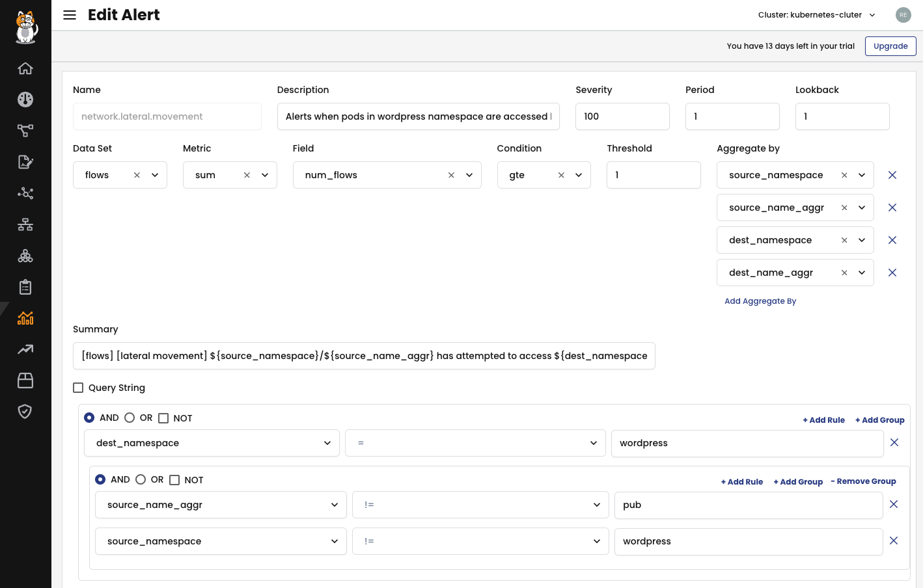Click the Add Aggregate By link

click(760, 301)
